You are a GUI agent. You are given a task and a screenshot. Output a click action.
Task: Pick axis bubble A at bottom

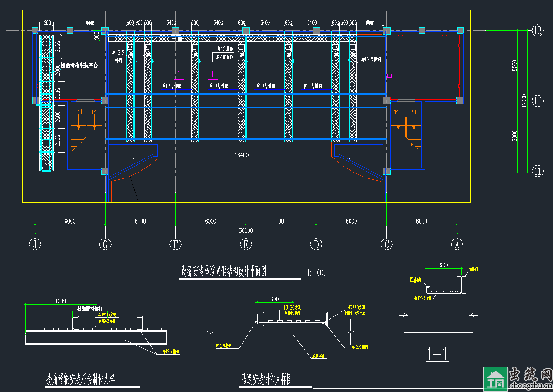click(x=457, y=244)
